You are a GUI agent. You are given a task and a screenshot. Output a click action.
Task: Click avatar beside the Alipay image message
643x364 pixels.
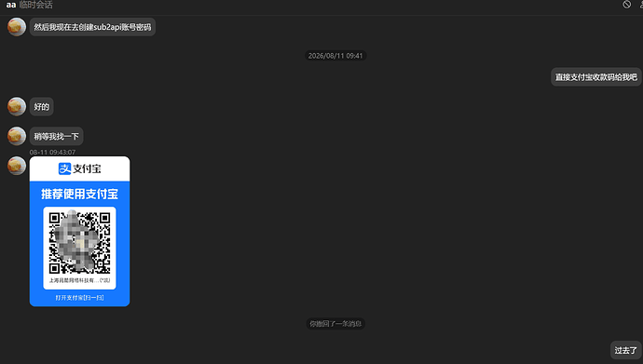point(17,166)
